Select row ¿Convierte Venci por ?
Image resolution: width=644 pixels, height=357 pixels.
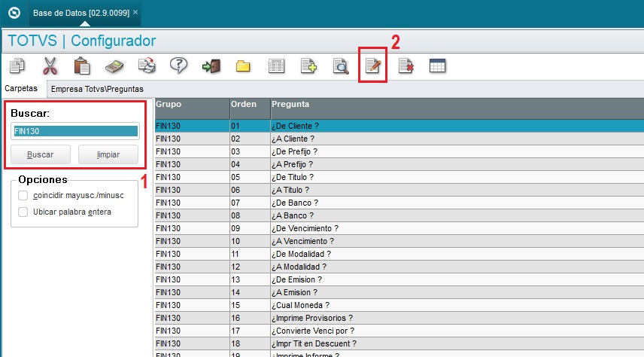[x=399, y=331]
